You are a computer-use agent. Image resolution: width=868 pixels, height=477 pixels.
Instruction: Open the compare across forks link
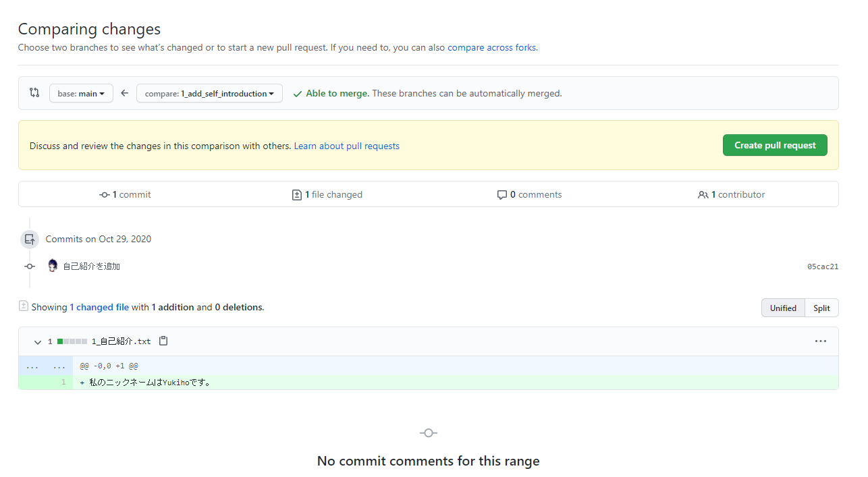pyautogui.click(x=491, y=48)
